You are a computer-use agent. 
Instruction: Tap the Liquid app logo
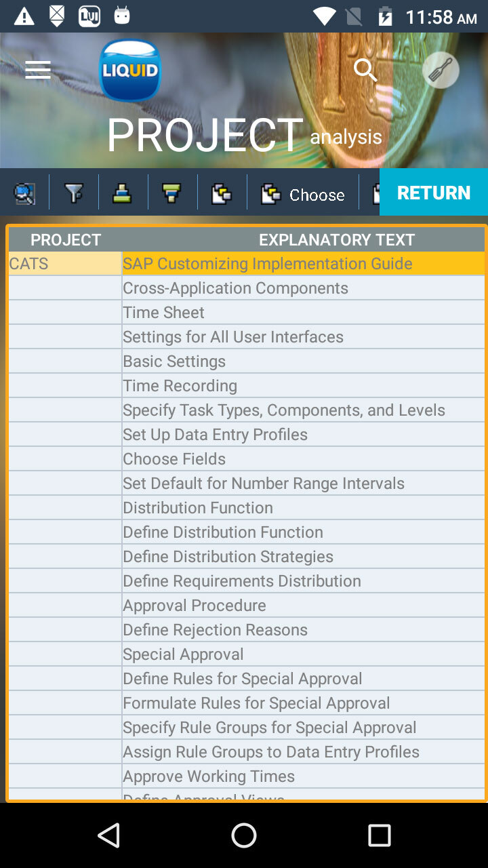tap(129, 70)
